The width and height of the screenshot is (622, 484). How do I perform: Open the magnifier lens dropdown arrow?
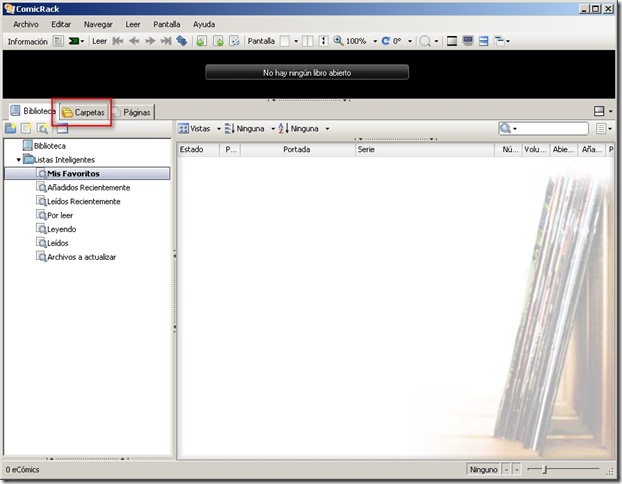[436, 41]
